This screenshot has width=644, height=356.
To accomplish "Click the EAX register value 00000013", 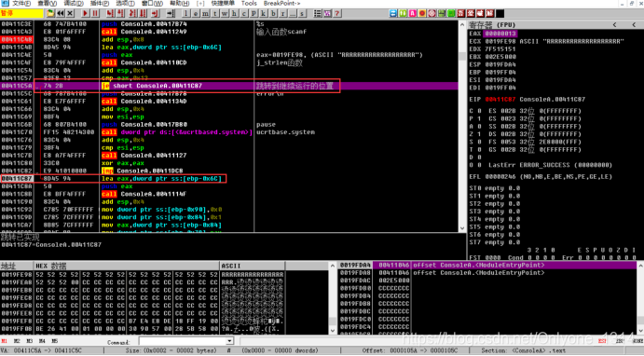I will click(x=500, y=34).
